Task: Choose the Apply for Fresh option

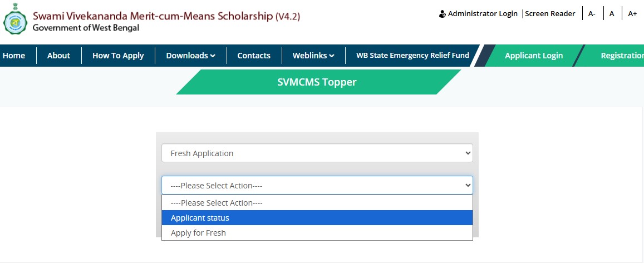Action: tap(317, 233)
